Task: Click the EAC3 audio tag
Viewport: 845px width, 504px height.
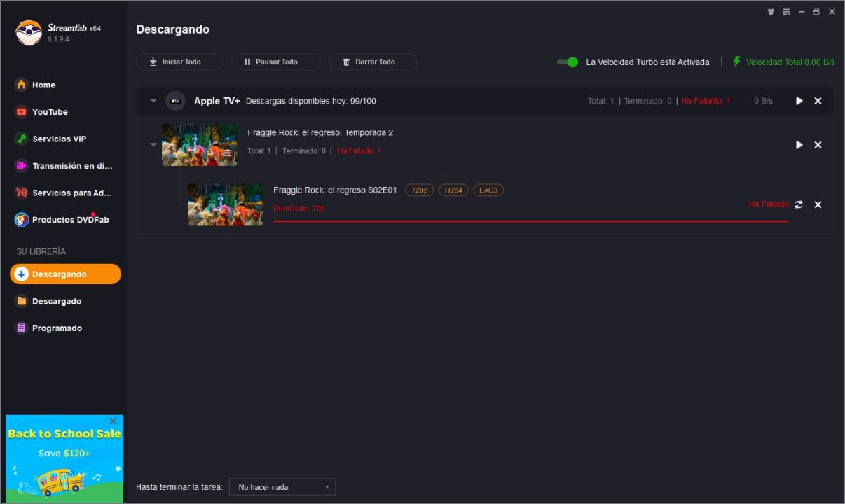Action: [488, 190]
